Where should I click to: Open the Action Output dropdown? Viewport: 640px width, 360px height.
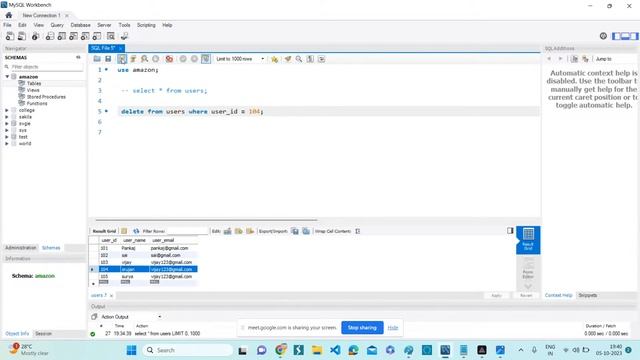[131, 317]
